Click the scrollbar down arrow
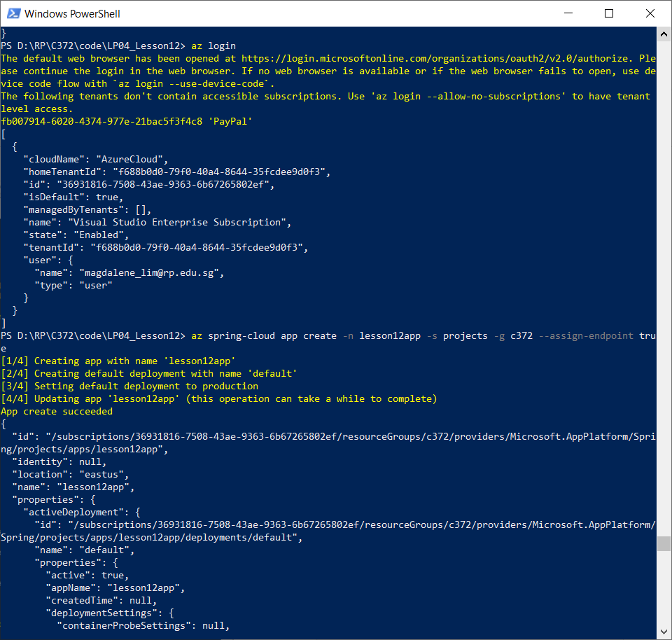 664,632
